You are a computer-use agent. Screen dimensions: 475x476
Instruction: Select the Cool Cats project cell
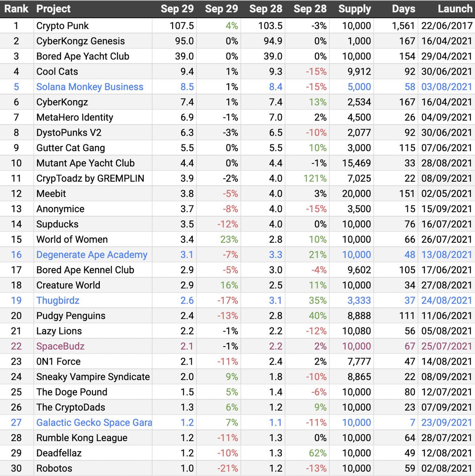click(93, 71)
